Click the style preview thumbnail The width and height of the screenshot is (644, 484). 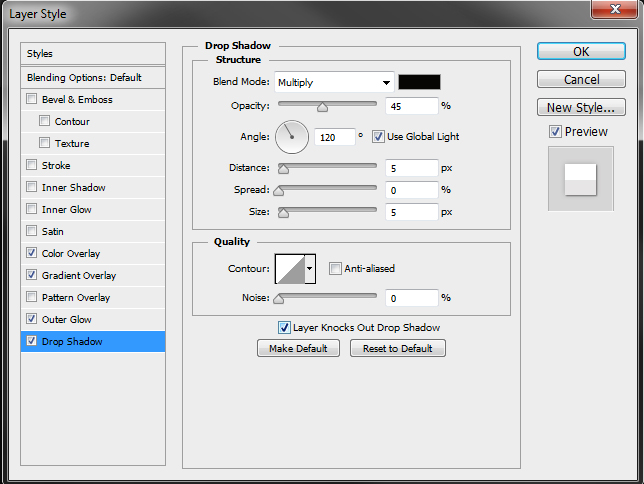[580, 179]
